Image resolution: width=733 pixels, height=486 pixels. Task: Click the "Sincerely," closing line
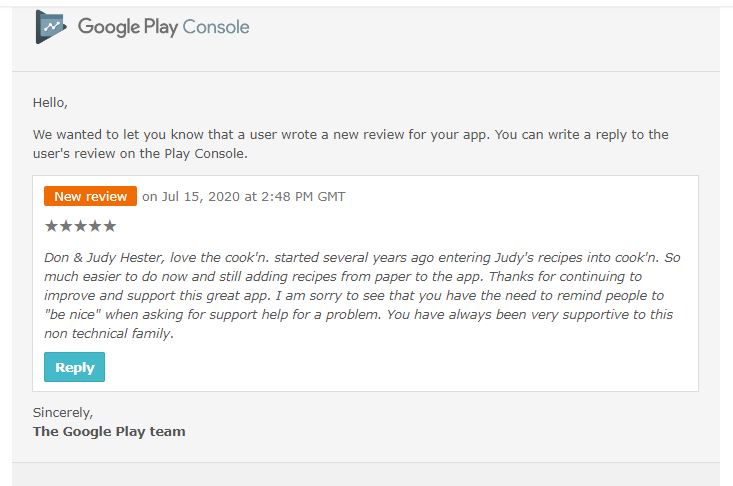click(x=63, y=413)
